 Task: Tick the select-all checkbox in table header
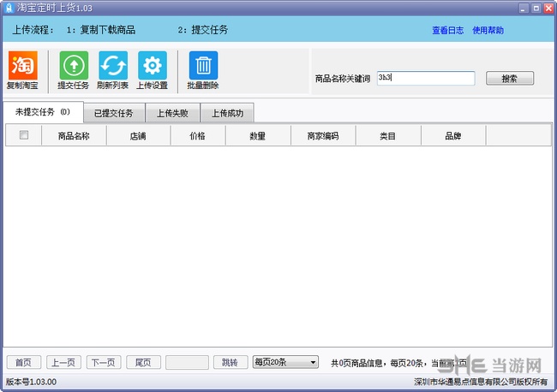click(24, 135)
